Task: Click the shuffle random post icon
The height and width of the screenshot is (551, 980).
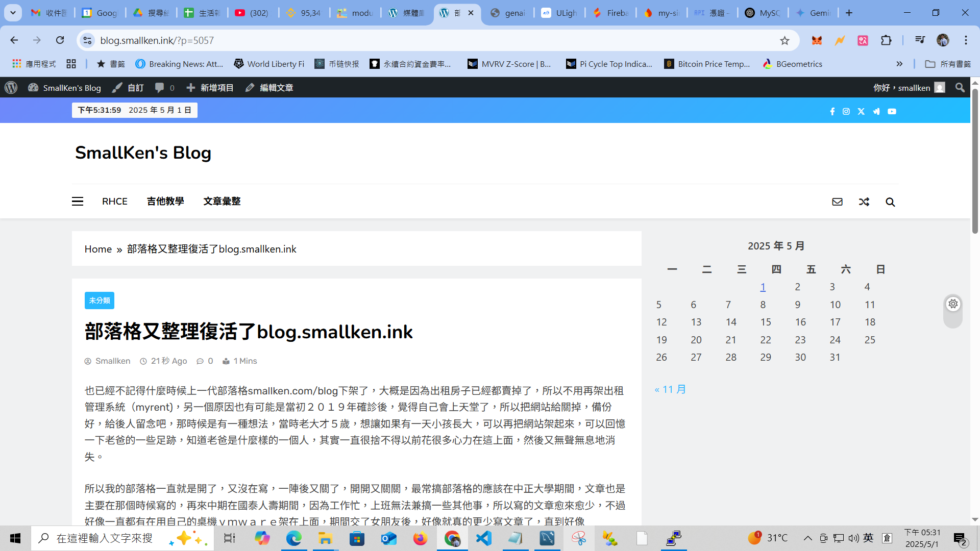Action: coord(864,202)
